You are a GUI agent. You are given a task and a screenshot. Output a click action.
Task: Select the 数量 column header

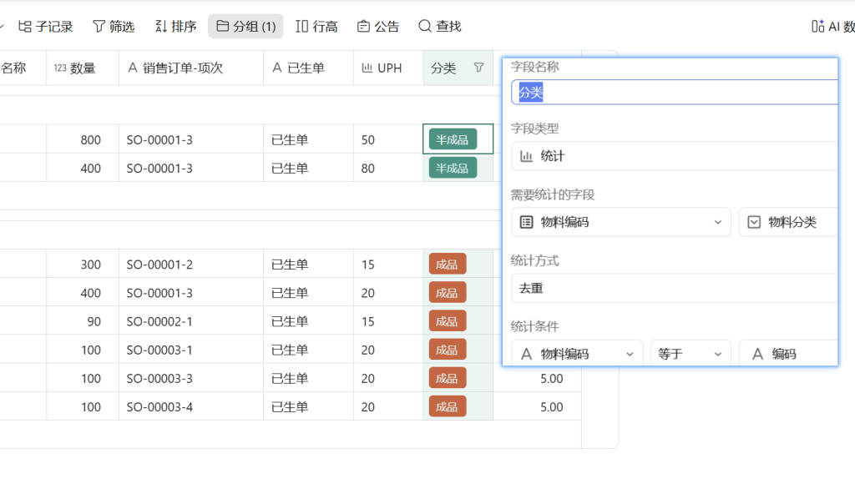(83, 68)
